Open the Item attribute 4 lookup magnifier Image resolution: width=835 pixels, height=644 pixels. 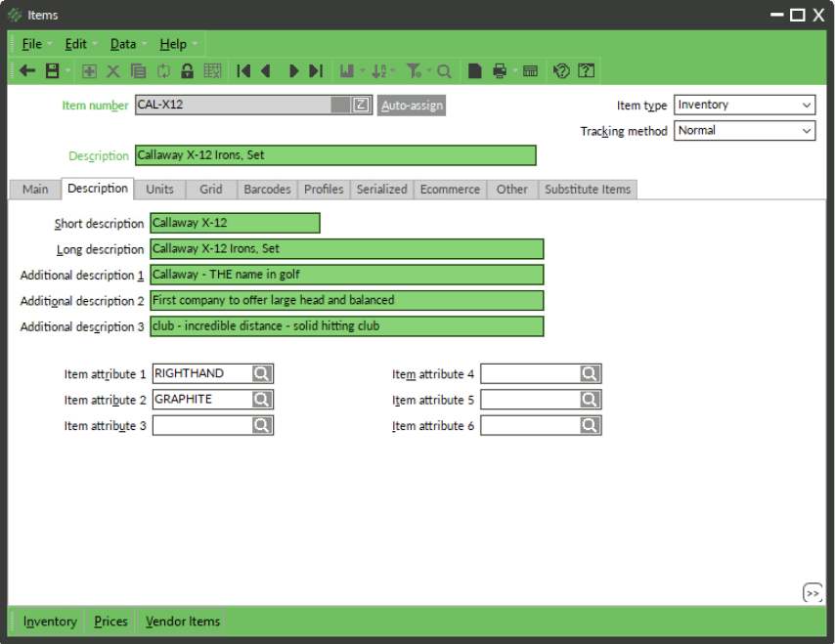(590, 373)
